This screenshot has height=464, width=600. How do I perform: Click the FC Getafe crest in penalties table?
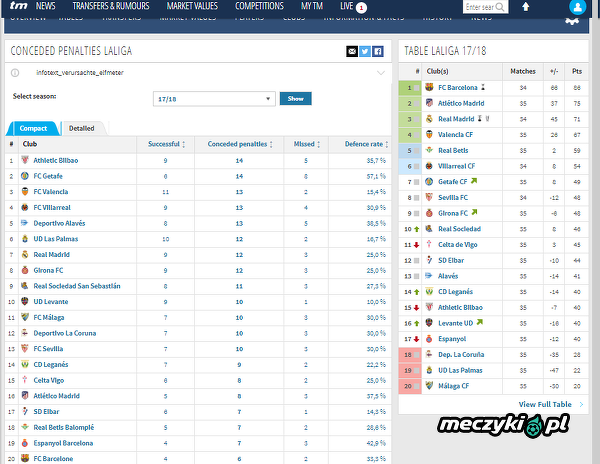click(x=25, y=176)
